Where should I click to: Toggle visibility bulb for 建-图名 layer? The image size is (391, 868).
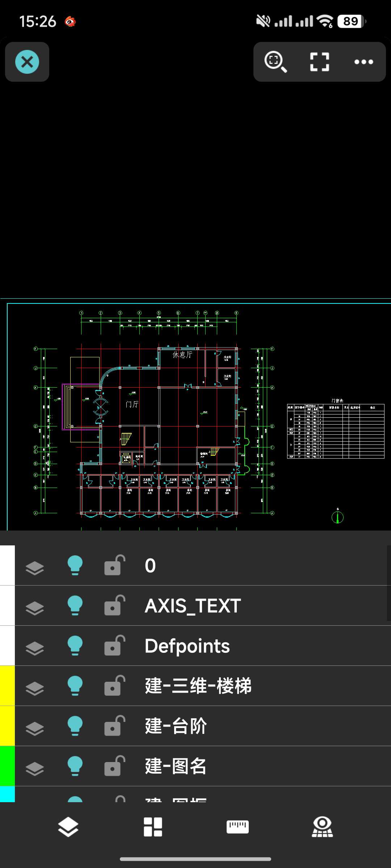[75, 766]
